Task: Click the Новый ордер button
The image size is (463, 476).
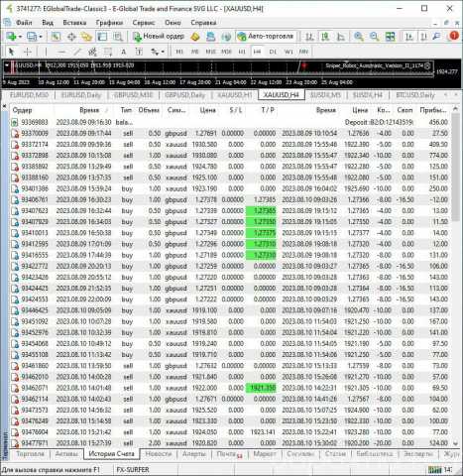Action: click(x=158, y=37)
